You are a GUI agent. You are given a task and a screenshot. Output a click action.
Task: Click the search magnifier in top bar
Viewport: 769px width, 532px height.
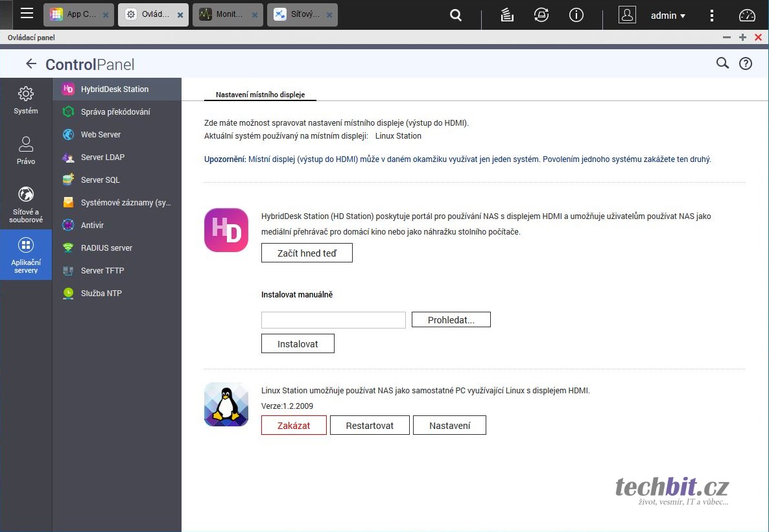point(456,16)
